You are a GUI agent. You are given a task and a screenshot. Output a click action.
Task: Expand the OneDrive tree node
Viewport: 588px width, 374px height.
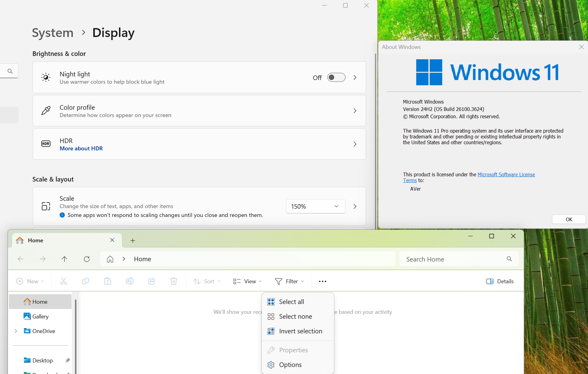click(x=16, y=331)
